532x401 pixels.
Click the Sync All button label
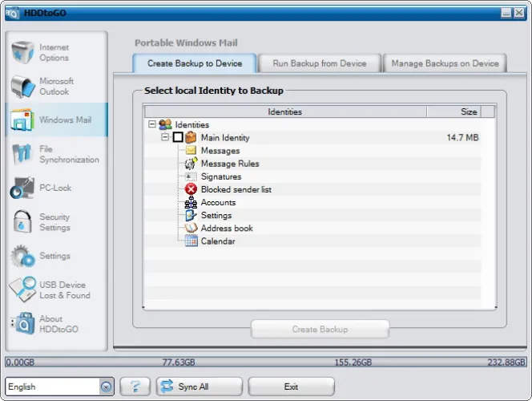tap(193, 387)
